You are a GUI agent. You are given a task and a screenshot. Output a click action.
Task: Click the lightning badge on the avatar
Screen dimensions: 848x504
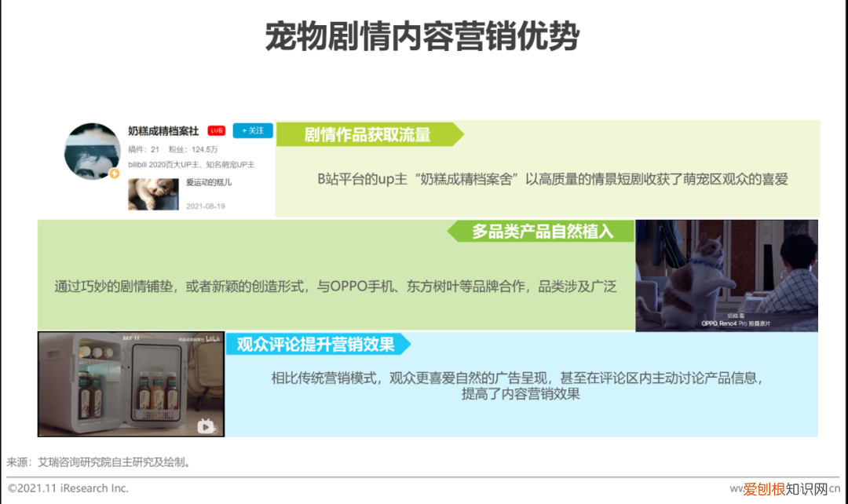115,174
